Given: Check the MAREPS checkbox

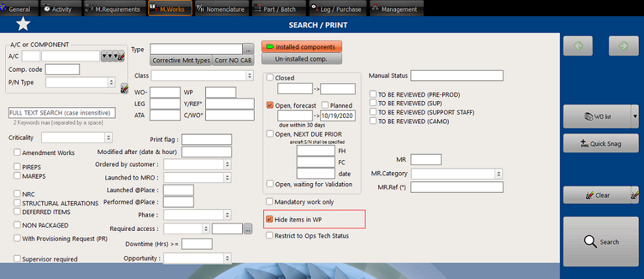Looking at the screenshot, I should coord(17,176).
